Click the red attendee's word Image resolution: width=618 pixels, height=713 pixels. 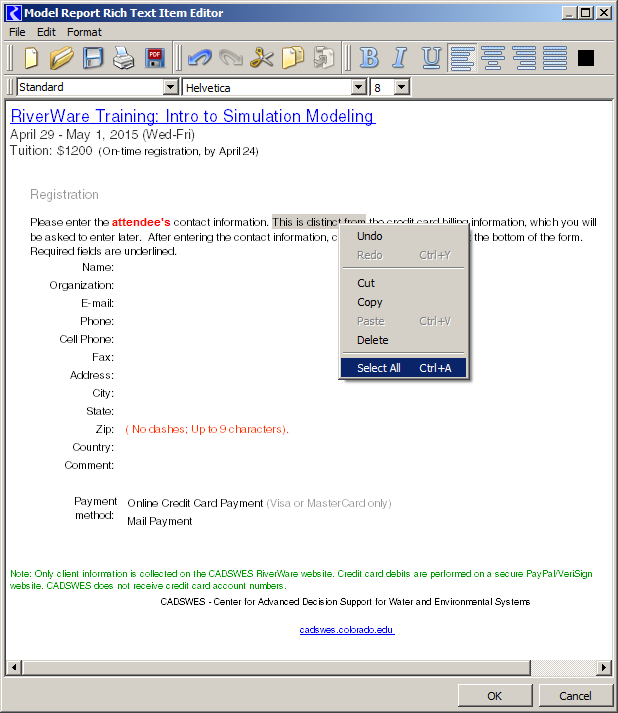(141, 222)
